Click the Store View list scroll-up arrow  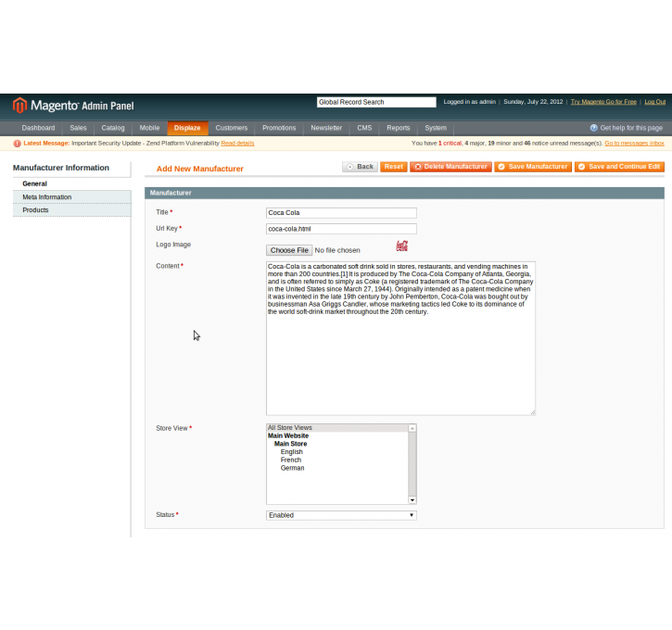pyautogui.click(x=412, y=428)
